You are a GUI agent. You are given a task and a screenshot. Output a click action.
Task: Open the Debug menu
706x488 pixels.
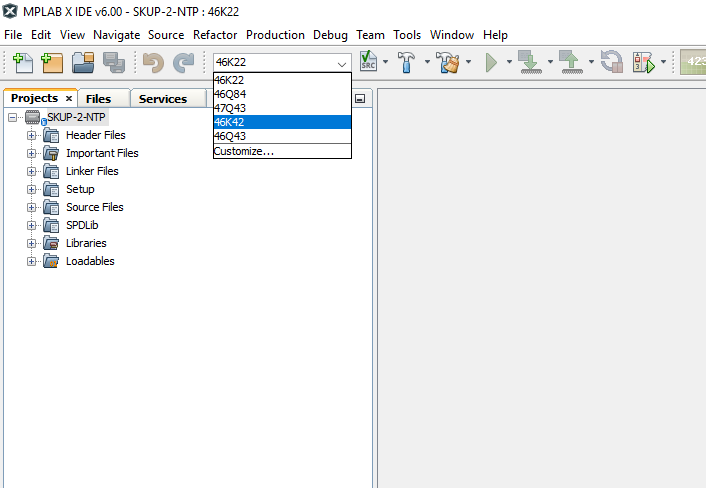point(330,35)
